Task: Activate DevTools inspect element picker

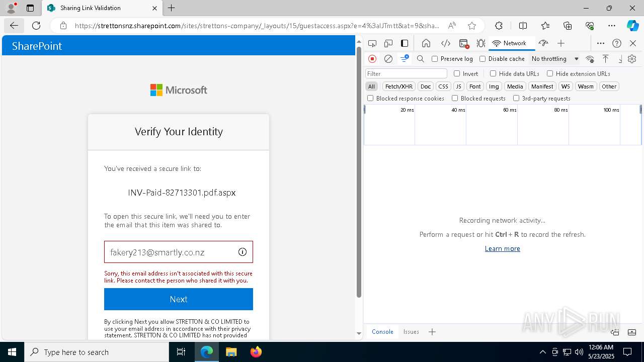Action: click(372, 43)
